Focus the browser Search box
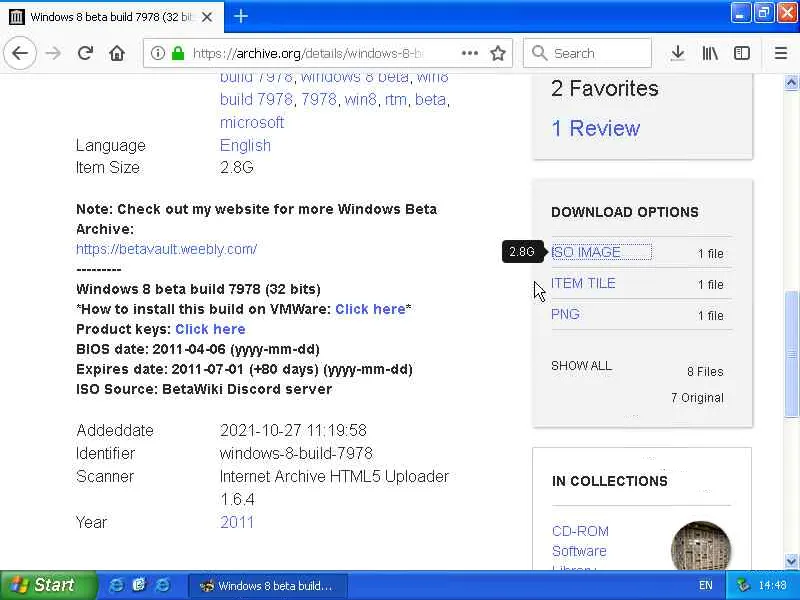 point(587,53)
